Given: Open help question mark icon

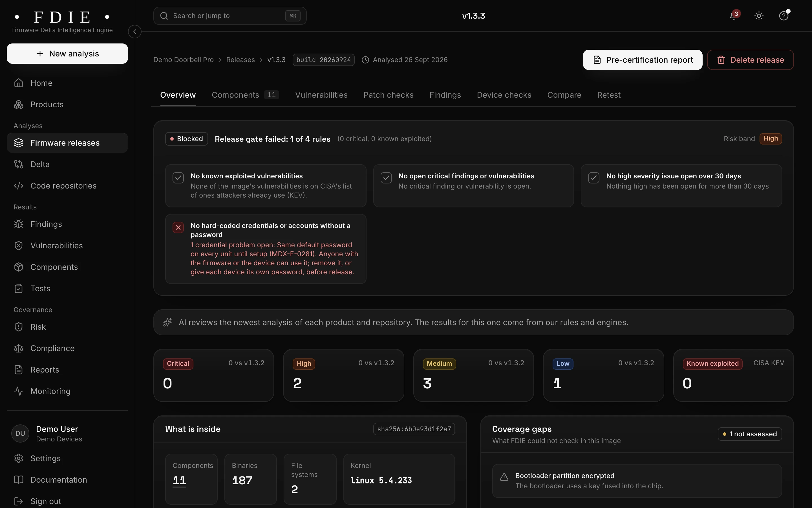Looking at the screenshot, I should [784, 16].
